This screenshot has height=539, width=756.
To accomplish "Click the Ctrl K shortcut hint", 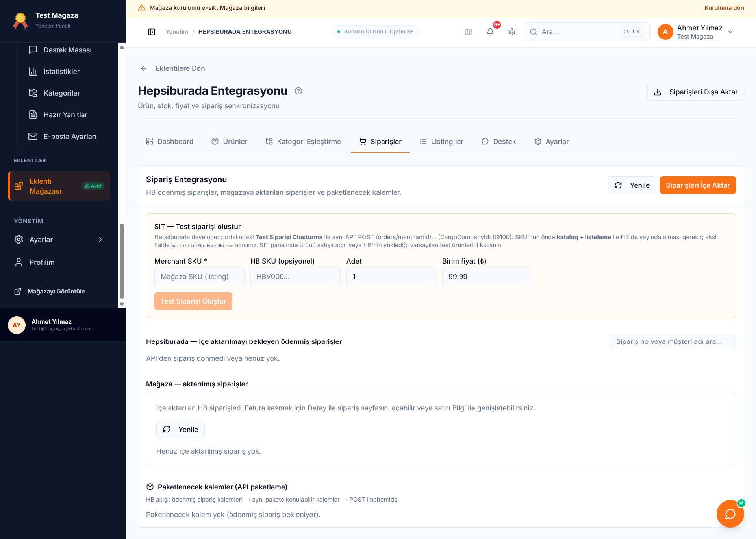I will click(632, 32).
